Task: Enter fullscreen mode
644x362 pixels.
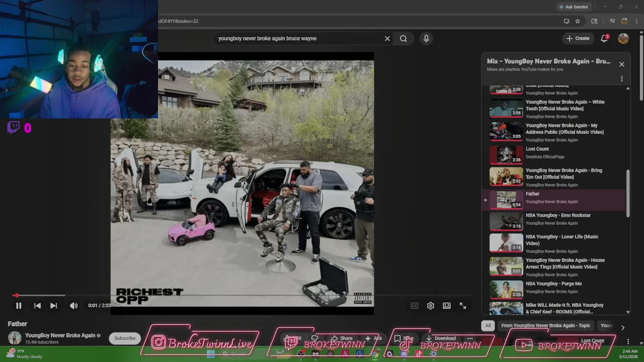Action: tap(463, 306)
